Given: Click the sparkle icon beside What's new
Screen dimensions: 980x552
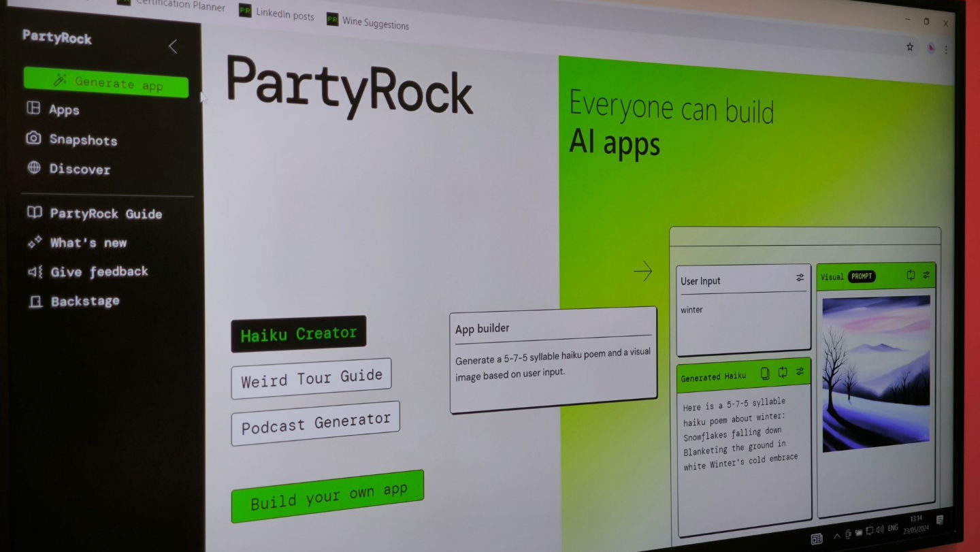Looking at the screenshot, I should [x=35, y=242].
